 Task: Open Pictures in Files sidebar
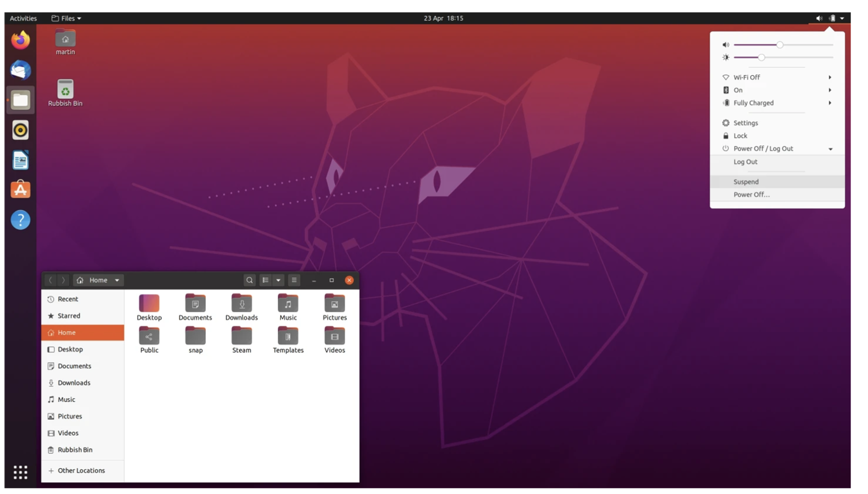click(x=82, y=417)
